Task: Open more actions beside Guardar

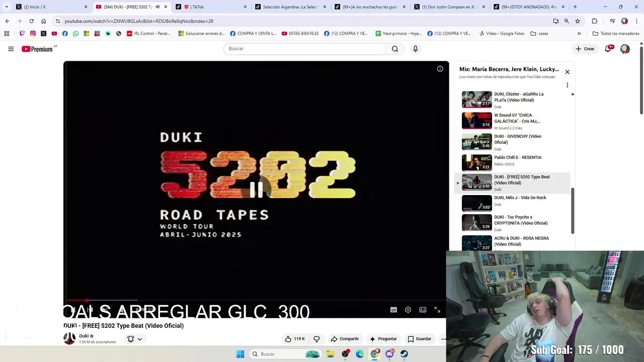Action: click(443, 339)
